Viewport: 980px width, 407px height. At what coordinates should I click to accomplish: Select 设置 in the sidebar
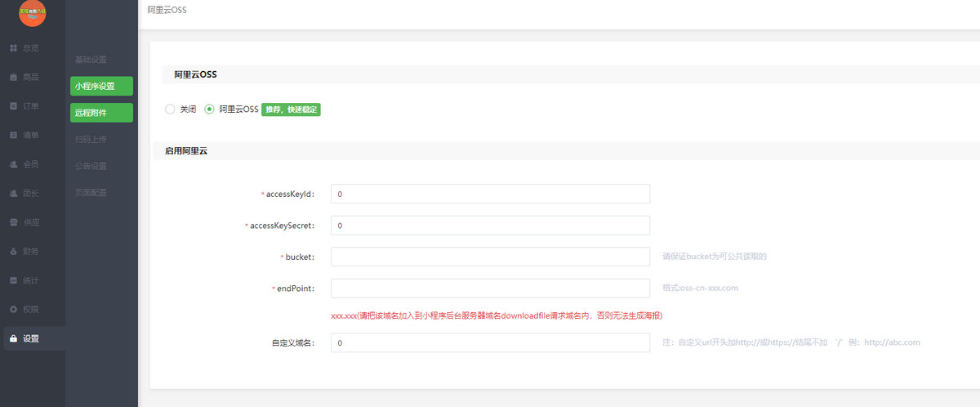pos(33,338)
